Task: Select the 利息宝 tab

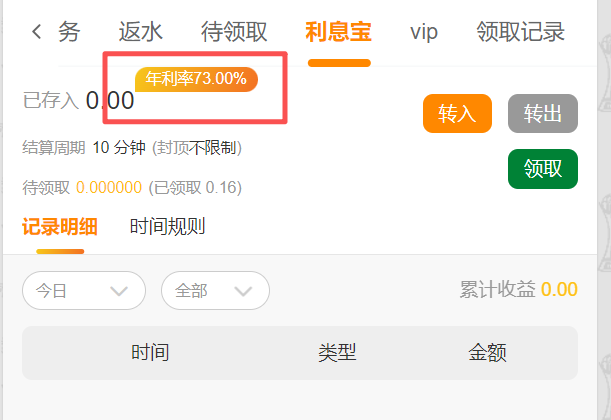Action: tap(339, 32)
